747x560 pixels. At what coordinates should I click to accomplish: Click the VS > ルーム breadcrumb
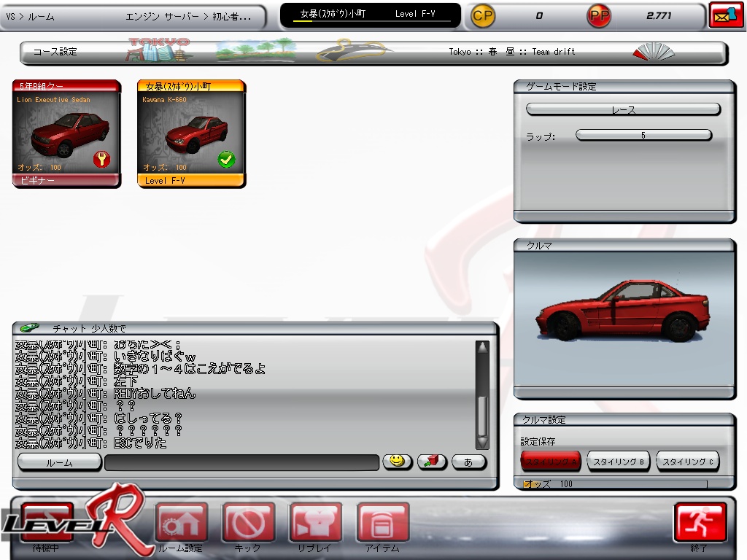tap(30, 17)
